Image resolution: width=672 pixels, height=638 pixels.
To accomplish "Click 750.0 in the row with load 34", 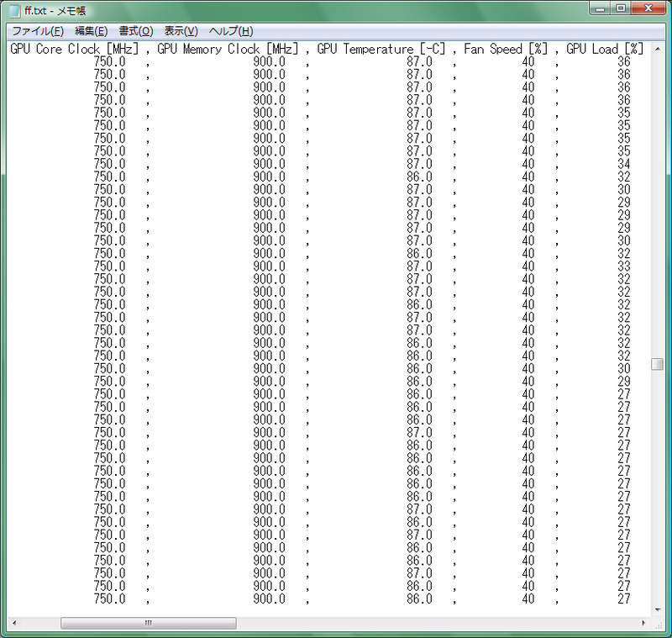I will point(110,164).
